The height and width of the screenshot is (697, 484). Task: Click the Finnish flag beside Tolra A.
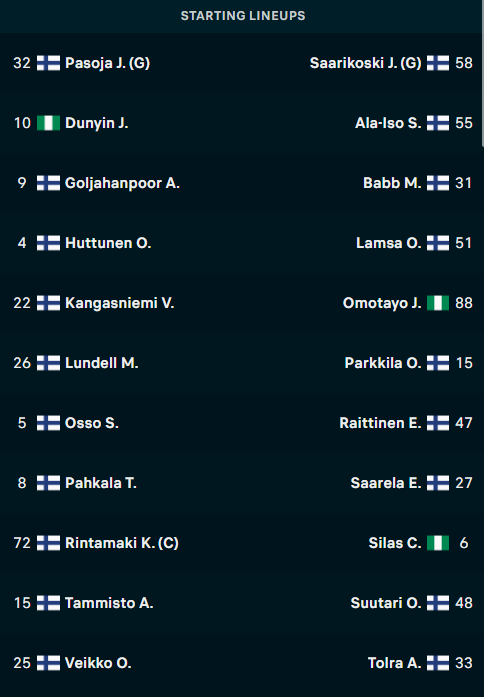coord(438,663)
